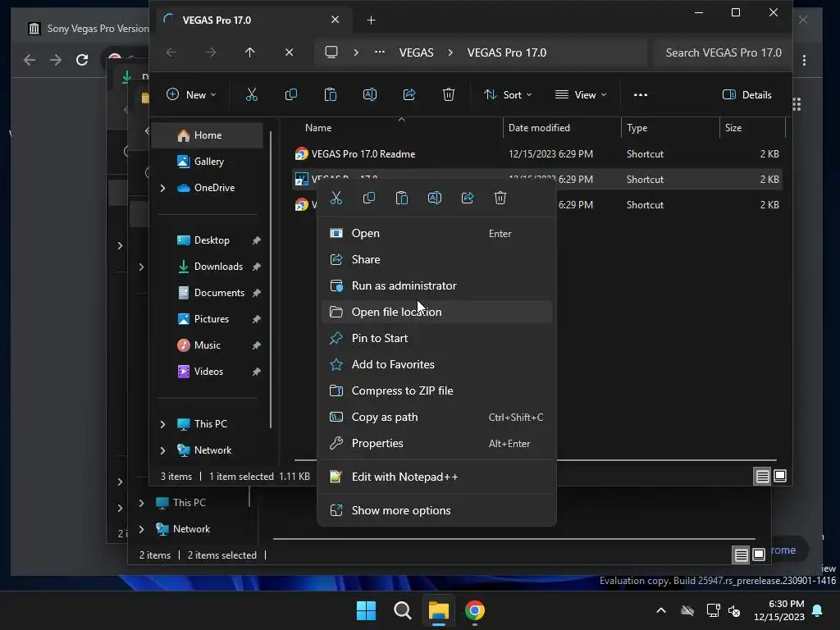This screenshot has height=630, width=840.
Task: Expand Network in front sidebar
Action: point(163,450)
